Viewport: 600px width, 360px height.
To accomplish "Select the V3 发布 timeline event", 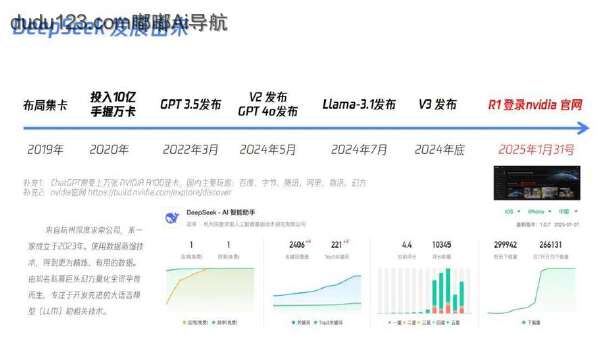I will (x=437, y=104).
